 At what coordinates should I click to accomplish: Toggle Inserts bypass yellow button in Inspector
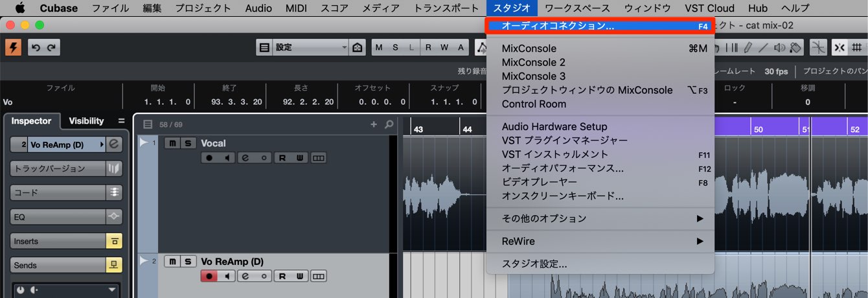click(x=114, y=241)
